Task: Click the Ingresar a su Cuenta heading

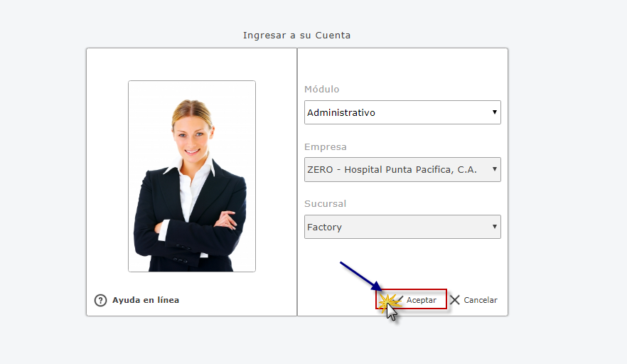Action: point(296,36)
